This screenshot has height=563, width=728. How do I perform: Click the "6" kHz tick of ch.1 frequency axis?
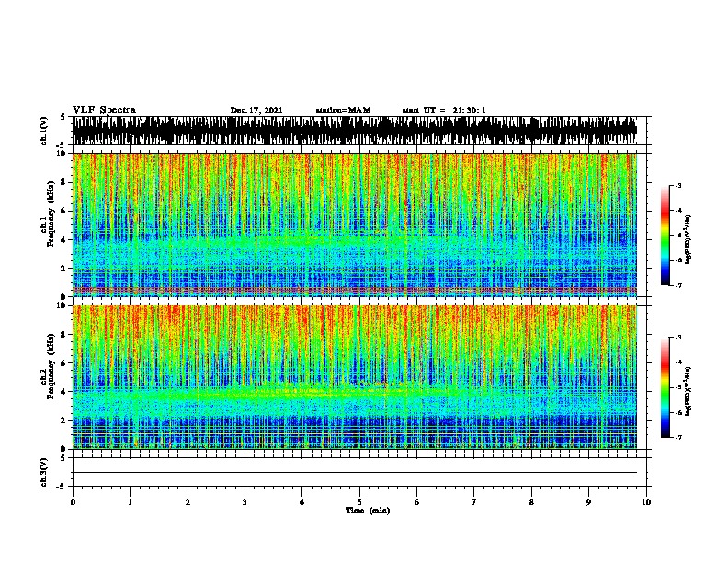64,211
